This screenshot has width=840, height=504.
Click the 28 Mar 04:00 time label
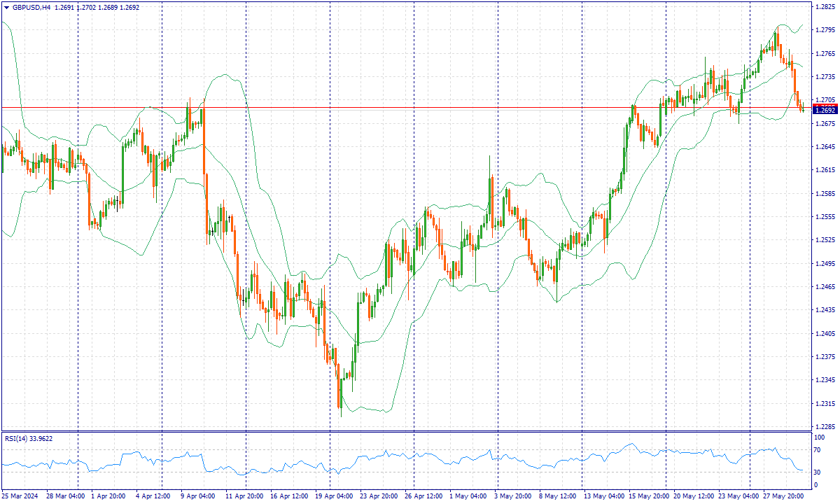[65, 496]
